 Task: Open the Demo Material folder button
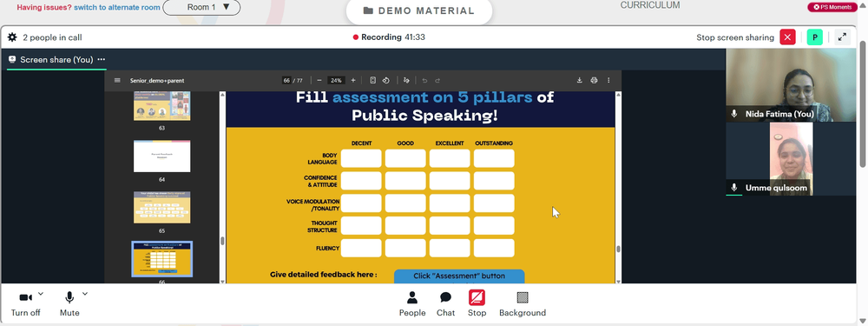pos(419,10)
